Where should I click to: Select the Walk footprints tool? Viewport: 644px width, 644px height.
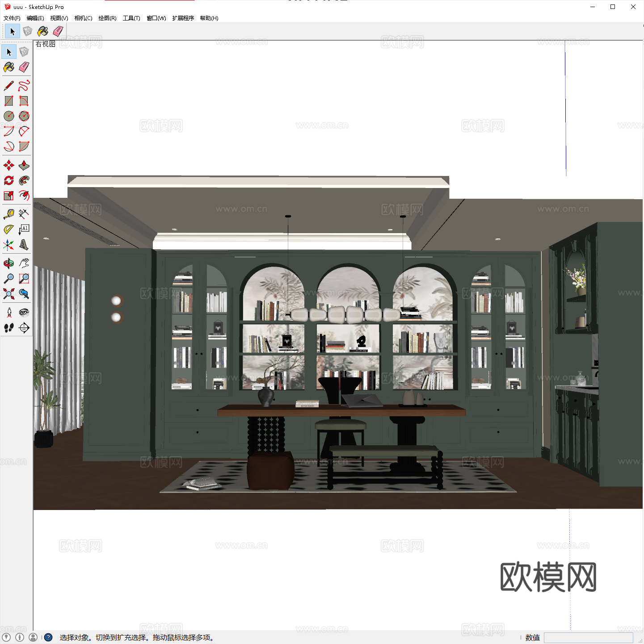(9, 328)
